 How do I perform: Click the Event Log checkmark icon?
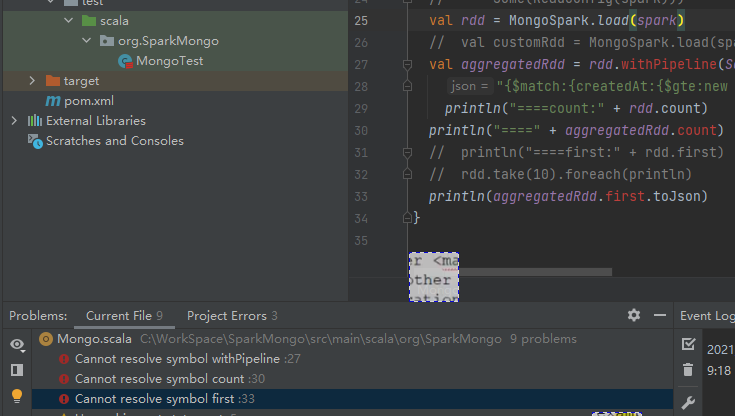688,344
